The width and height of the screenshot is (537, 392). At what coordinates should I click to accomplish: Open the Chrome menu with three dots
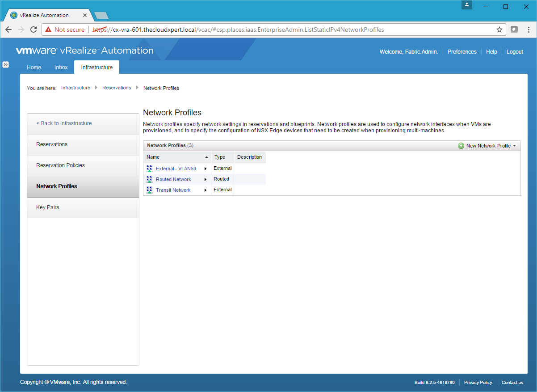click(528, 30)
